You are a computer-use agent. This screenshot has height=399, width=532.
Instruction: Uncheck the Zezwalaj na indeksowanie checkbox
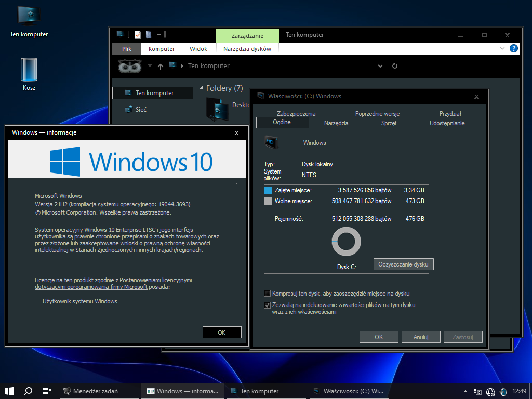pos(268,305)
